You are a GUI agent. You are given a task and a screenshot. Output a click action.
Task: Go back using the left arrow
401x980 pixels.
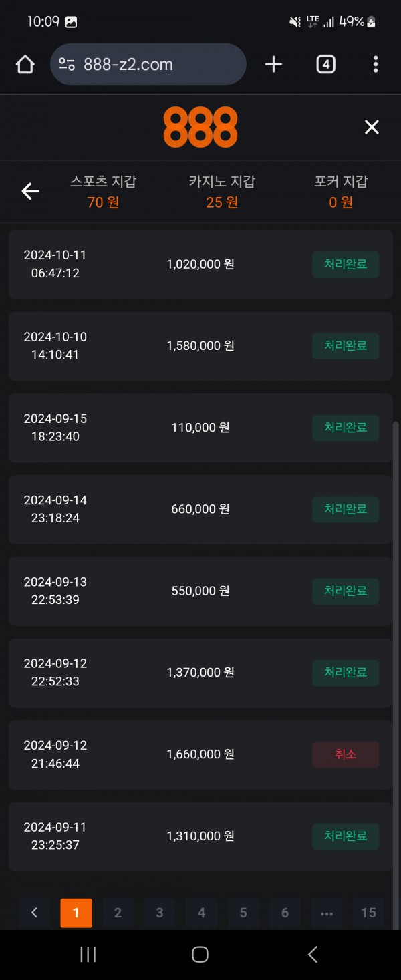(30, 192)
